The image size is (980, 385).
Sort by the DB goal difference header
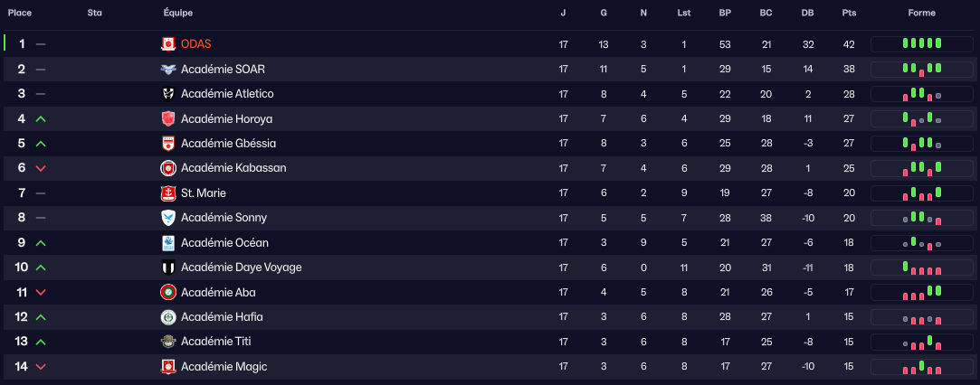point(807,13)
